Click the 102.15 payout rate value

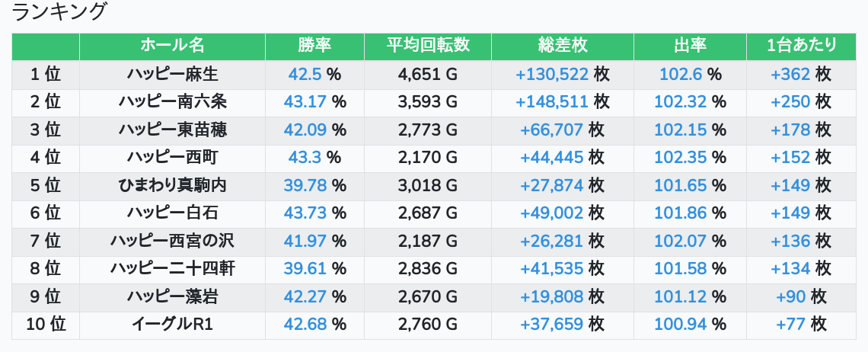(x=681, y=130)
